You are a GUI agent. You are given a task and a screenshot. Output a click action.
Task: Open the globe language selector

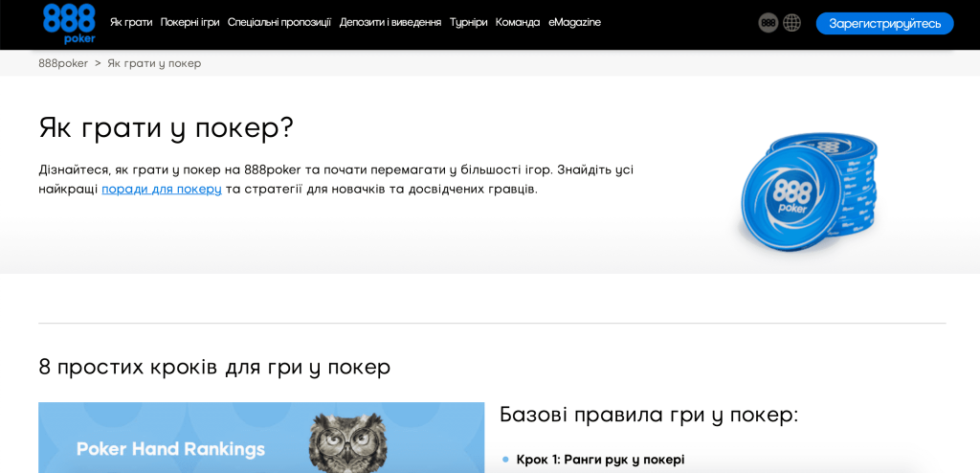click(791, 23)
